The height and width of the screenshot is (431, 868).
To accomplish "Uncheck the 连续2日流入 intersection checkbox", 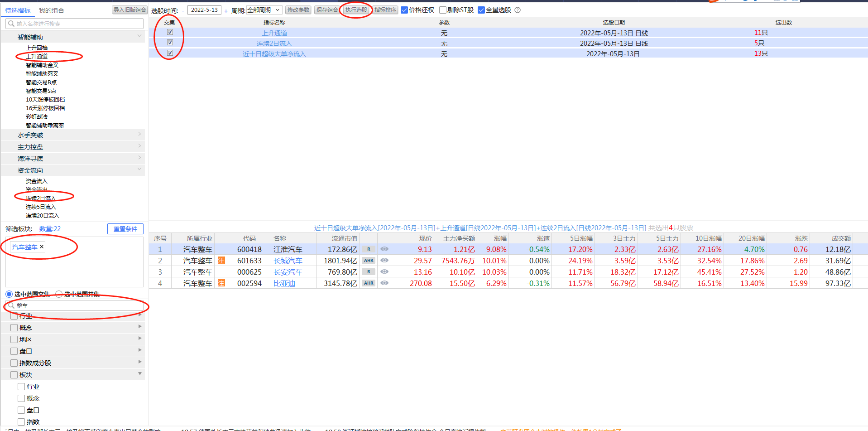I will 170,43.
